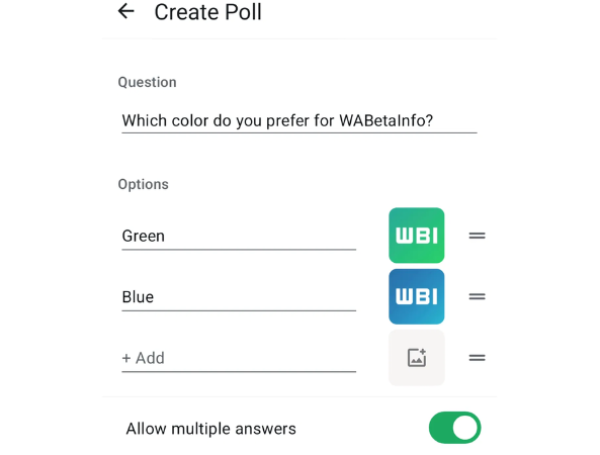Go back using the left arrow
600x455 pixels.
[x=125, y=12]
